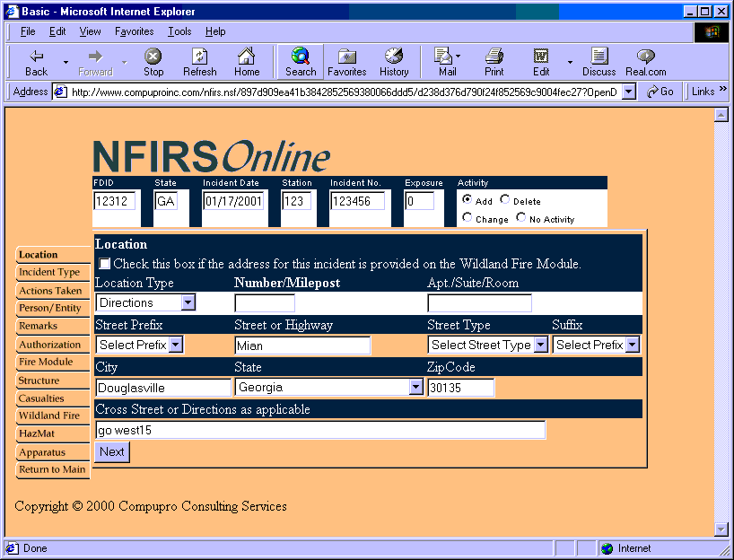The width and height of the screenshot is (734, 560).
Task: Open the Edit button dropdown arrow
Action: click(570, 61)
